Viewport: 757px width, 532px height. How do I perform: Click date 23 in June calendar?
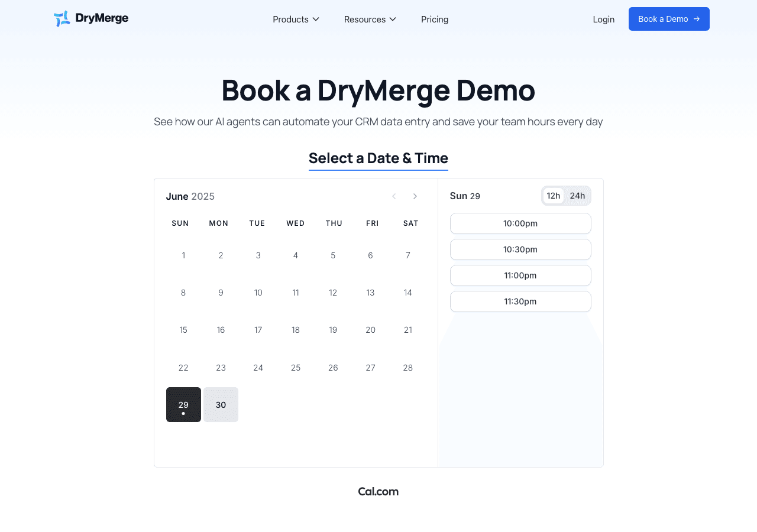[x=221, y=368]
